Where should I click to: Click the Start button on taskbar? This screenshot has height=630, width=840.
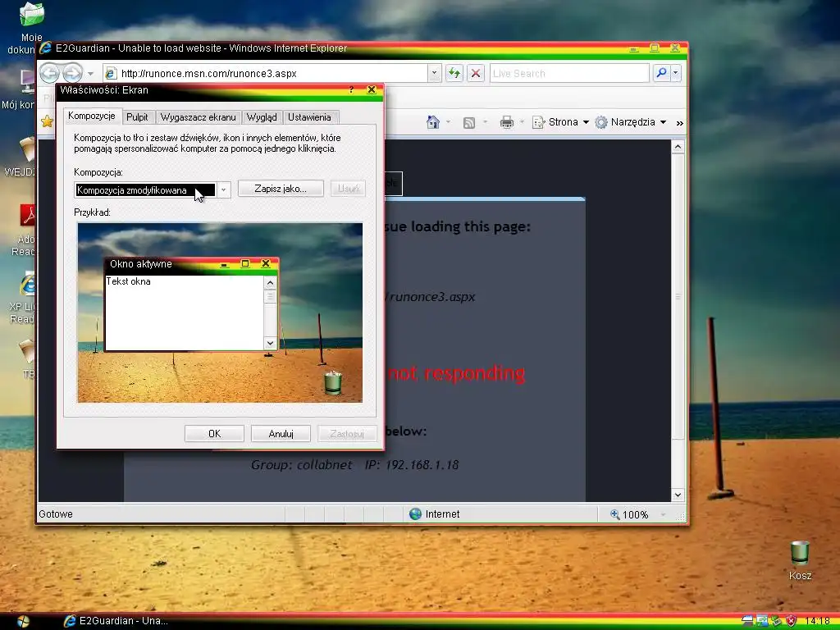tap(22, 621)
